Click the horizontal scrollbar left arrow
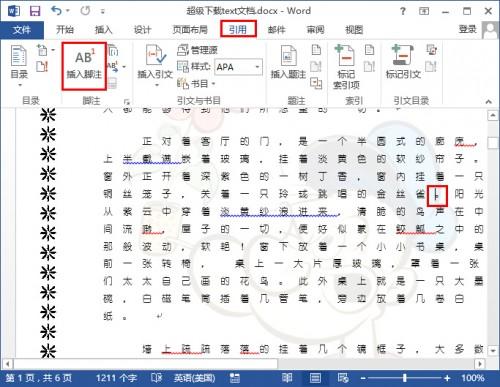The height and width of the screenshot is (387, 500). [8, 363]
